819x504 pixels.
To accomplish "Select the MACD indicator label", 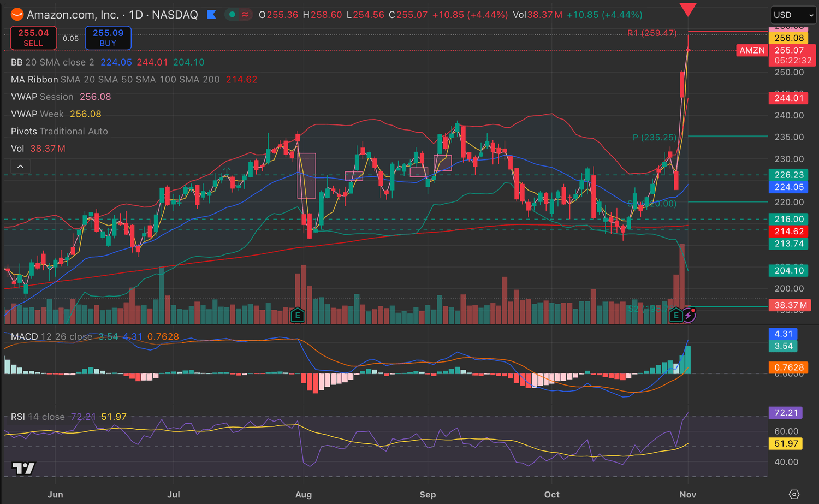I will coord(24,336).
